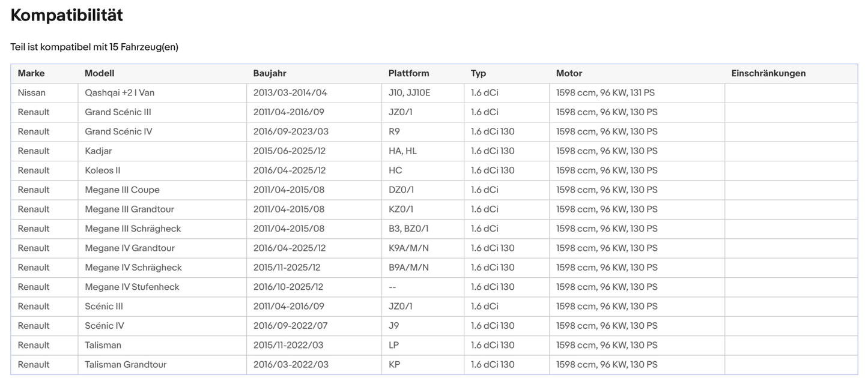Click the Talisman Grandtour model cell
Screen dimensions: 868x378
126,364
